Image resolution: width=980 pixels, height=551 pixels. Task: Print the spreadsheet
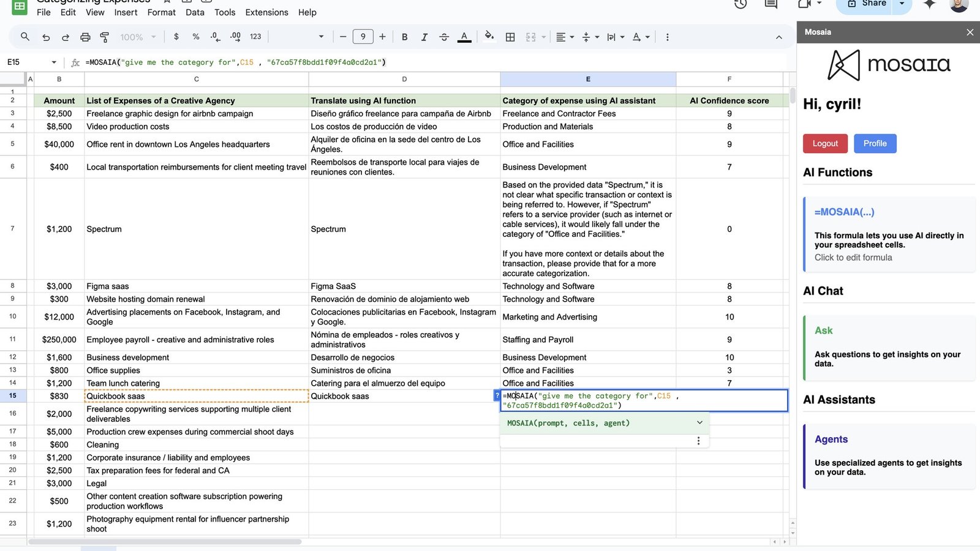point(85,37)
